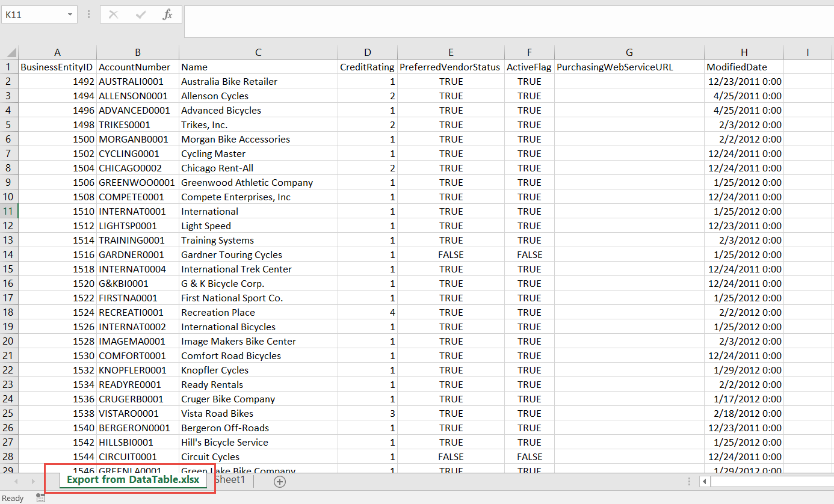Click the Hill's Bicycle Service cell
Screen dimensions: 834x504
(x=258, y=442)
